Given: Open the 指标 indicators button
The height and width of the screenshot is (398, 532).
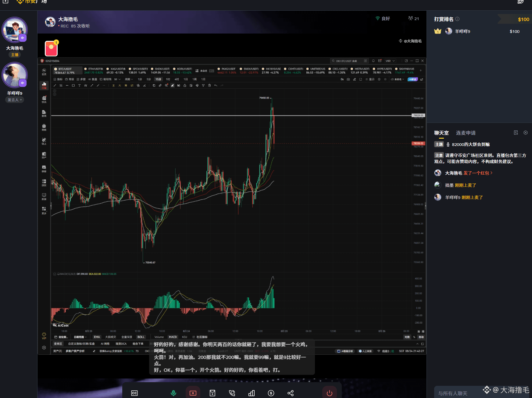Looking at the screenshot, I should pyautogui.click(x=58, y=79).
